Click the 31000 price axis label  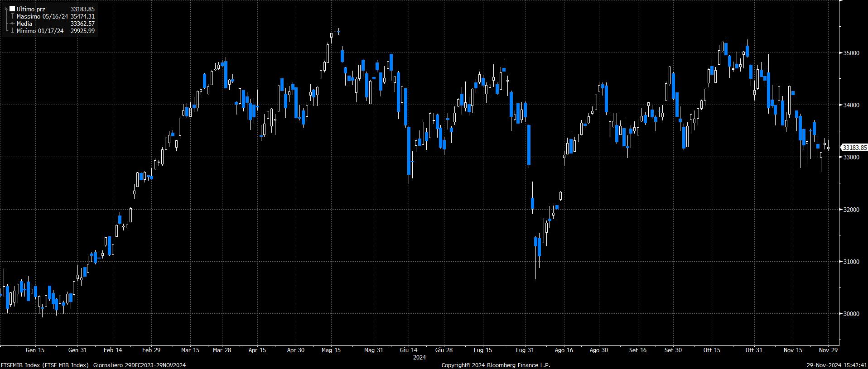click(x=851, y=262)
